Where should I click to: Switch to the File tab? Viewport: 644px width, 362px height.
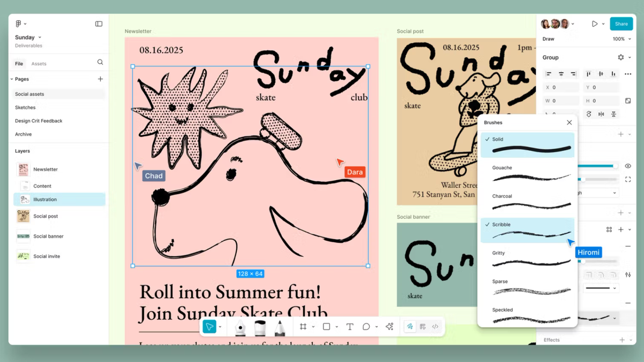tap(19, 63)
